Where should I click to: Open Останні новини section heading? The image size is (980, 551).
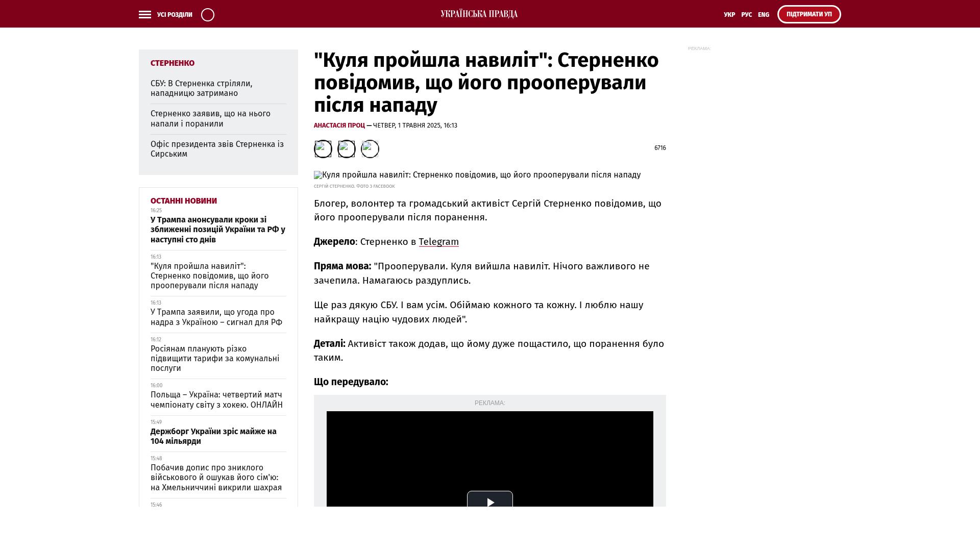pyautogui.click(x=184, y=201)
